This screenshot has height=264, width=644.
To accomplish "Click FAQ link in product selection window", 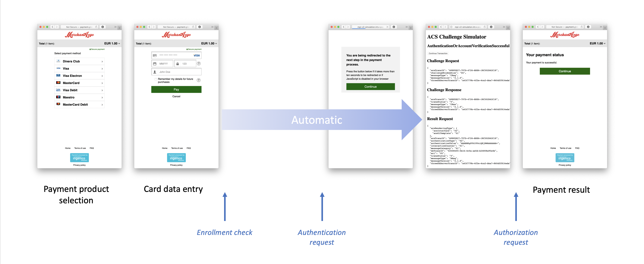I will click(92, 148).
